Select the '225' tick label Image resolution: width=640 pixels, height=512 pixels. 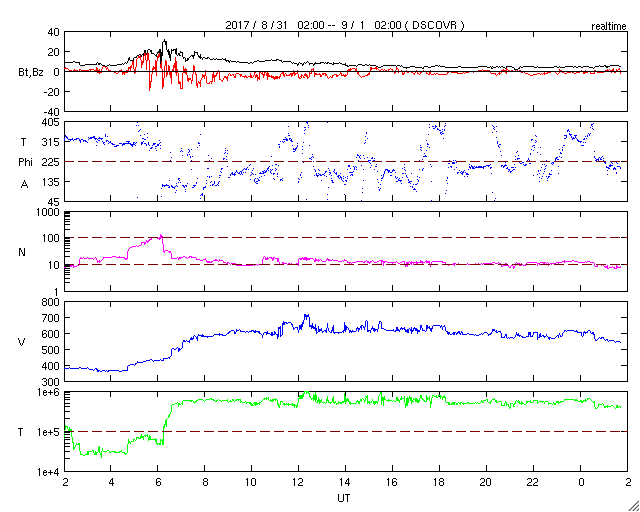click(x=52, y=162)
